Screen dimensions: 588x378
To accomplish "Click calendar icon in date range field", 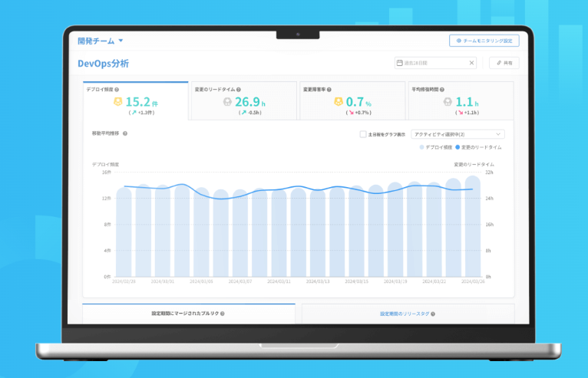I will pos(400,63).
